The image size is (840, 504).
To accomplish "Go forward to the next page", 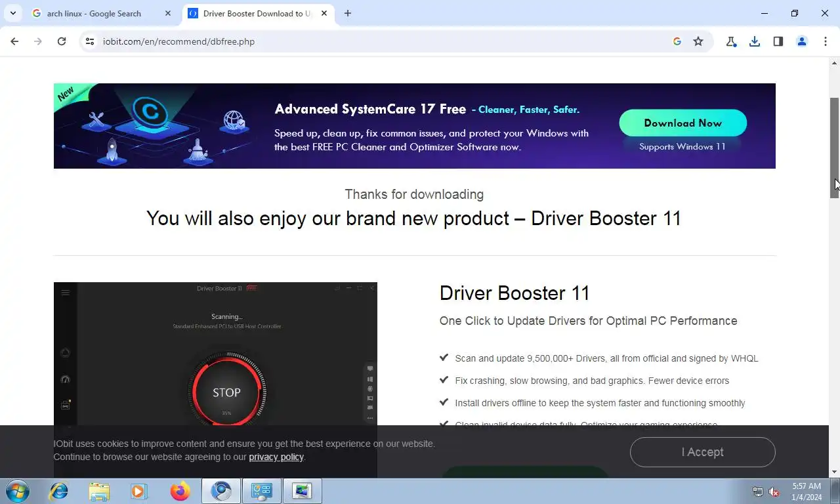I will point(38,41).
